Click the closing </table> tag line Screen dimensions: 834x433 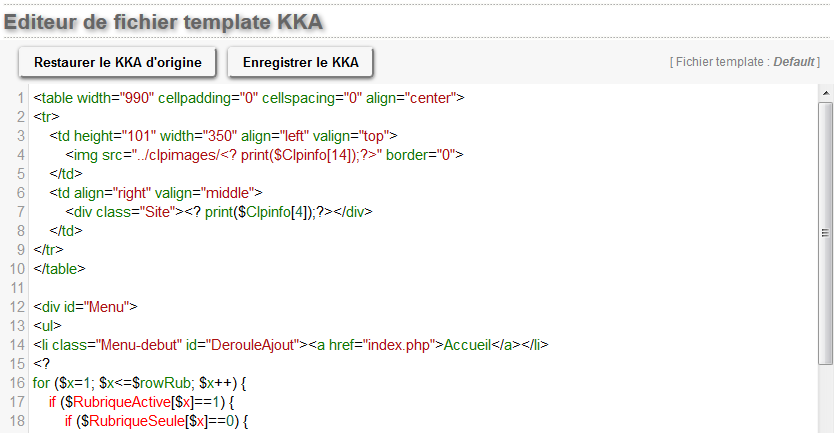[60, 269]
